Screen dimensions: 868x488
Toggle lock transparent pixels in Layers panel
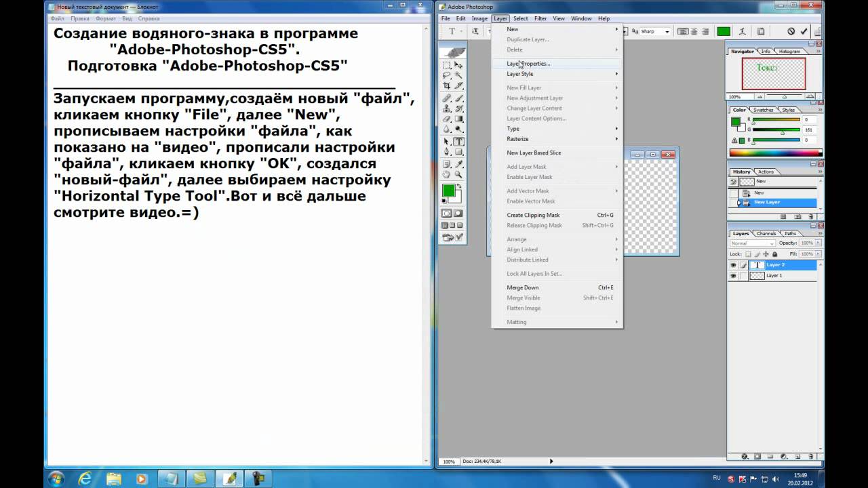[748, 254]
